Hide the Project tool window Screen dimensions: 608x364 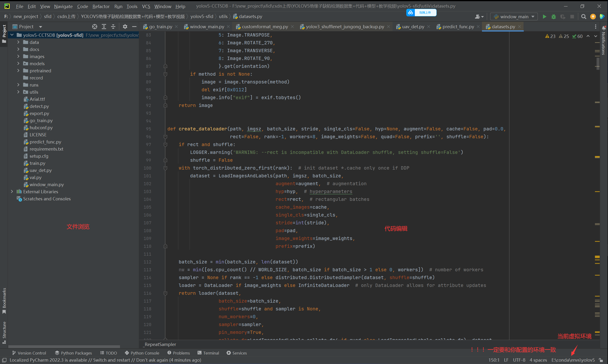[x=134, y=27]
